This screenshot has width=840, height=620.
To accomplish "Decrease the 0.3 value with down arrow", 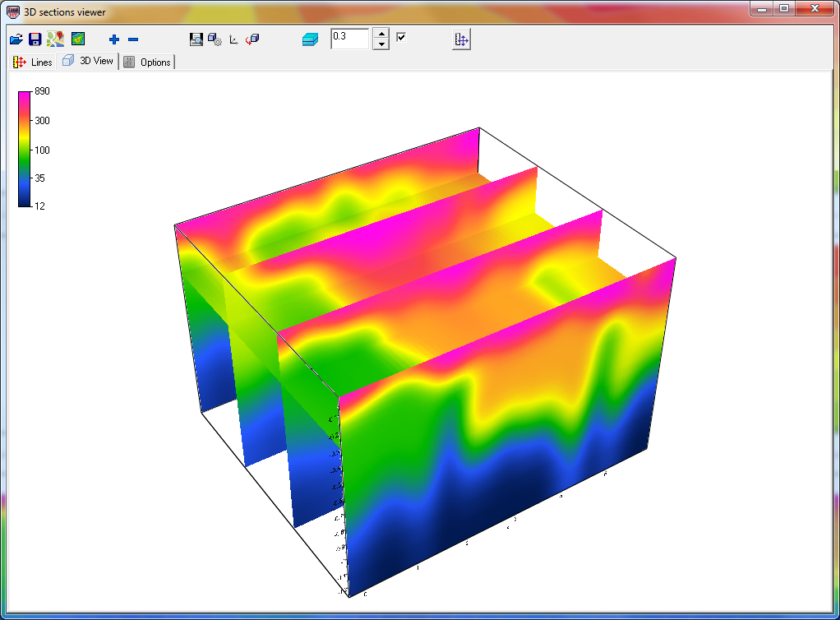I will pos(381,44).
